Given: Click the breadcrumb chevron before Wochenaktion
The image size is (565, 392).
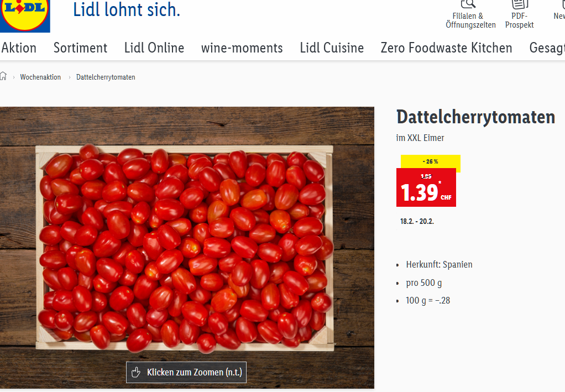Looking at the screenshot, I should [14, 77].
